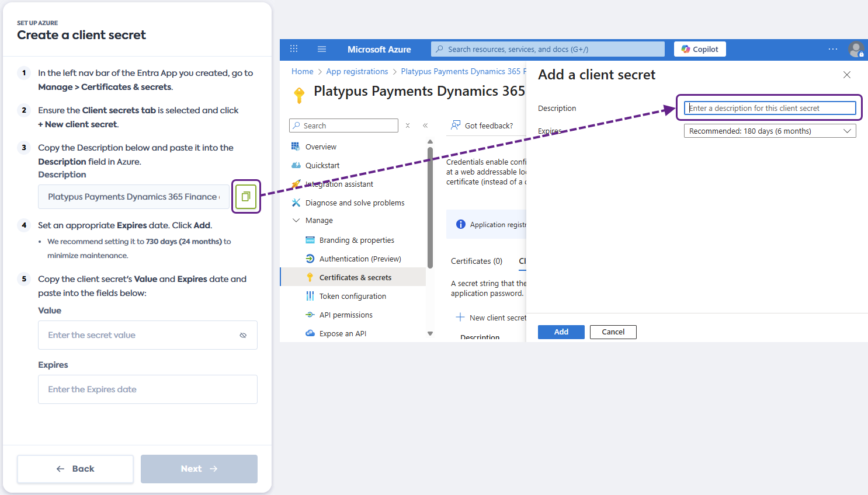
Task: Open the Azure portal hamburger menu
Action: pyautogui.click(x=322, y=50)
